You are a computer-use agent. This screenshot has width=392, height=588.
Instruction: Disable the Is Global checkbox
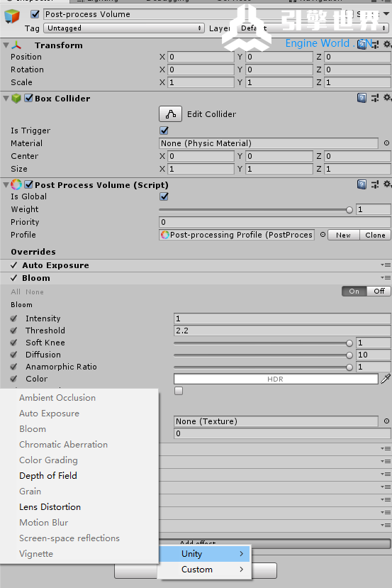tap(164, 196)
